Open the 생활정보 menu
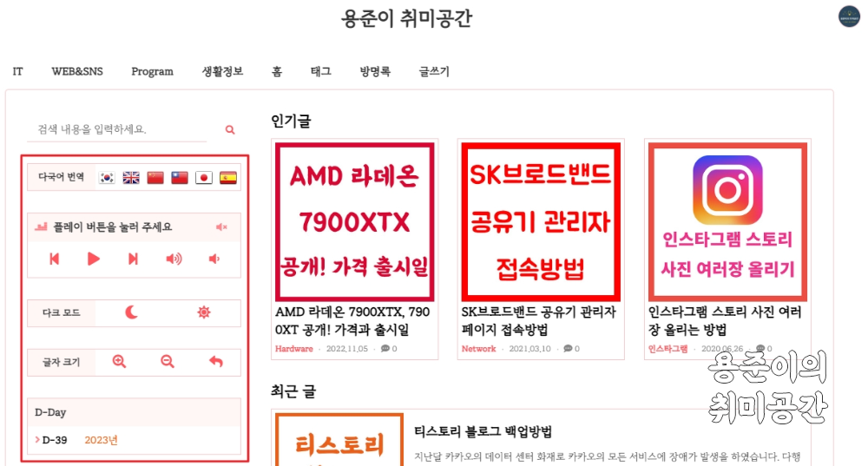Image resolution: width=868 pixels, height=466 pixels. (222, 71)
